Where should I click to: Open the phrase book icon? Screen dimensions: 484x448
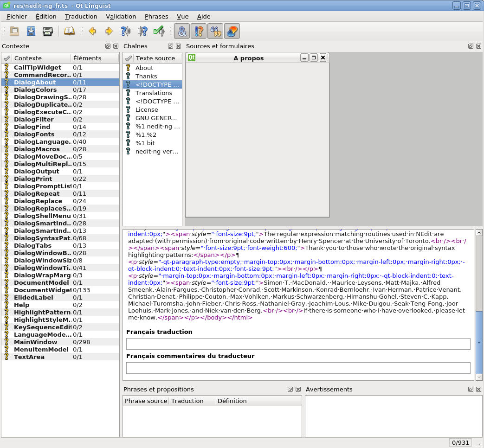pyautogui.click(x=70, y=31)
